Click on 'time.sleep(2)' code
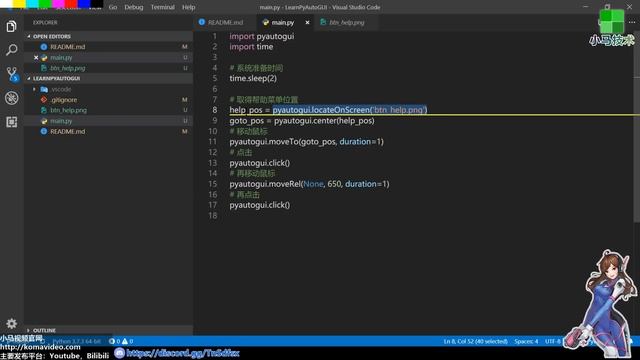Screen dimensions: 640x360 (x=253, y=78)
